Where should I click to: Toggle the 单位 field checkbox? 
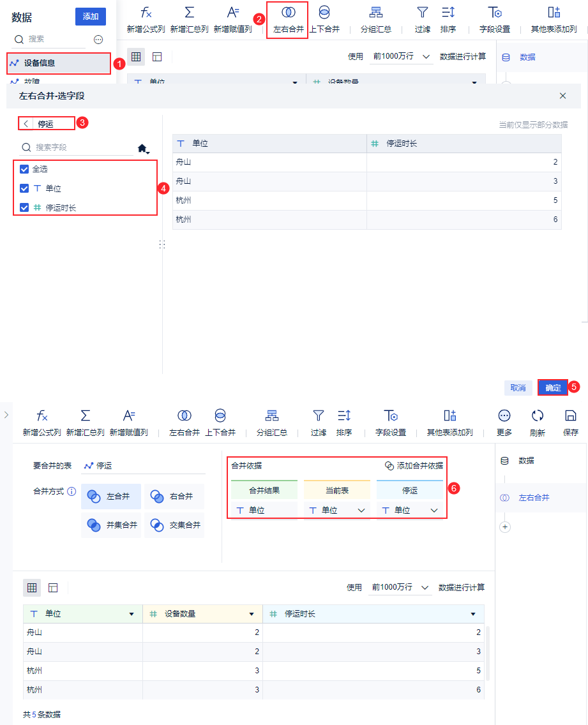click(24, 188)
